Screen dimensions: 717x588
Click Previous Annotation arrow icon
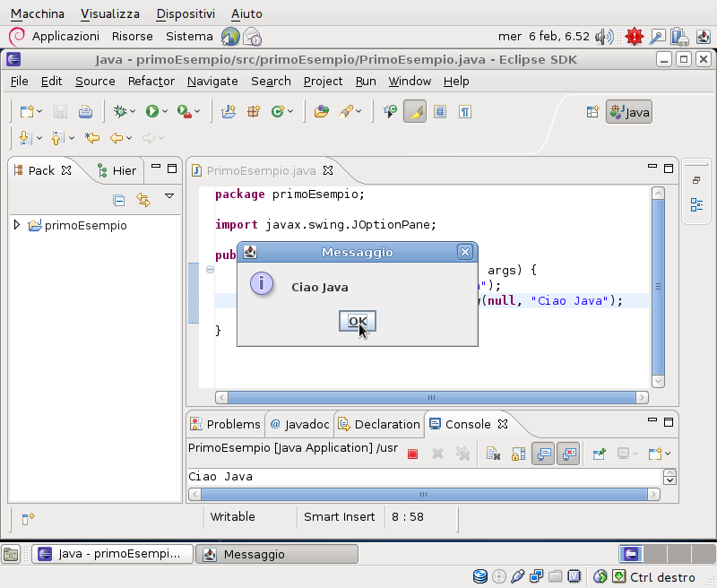[57, 138]
